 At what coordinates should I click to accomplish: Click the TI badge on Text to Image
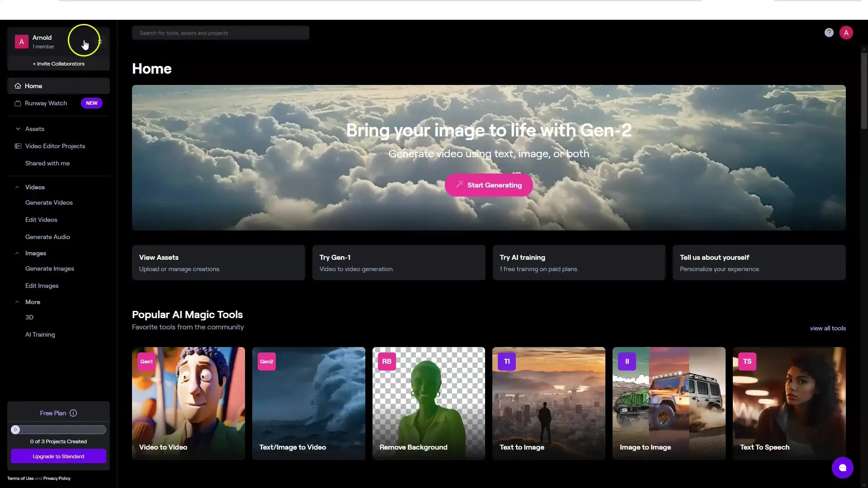pyautogui.click(x=506, y=361)
